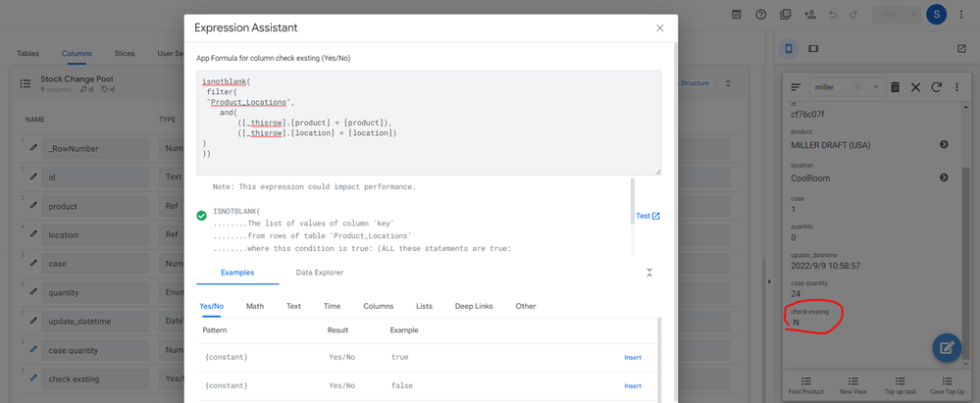
Task: Open the Tables tab in the editor
Action: (27, 54)
